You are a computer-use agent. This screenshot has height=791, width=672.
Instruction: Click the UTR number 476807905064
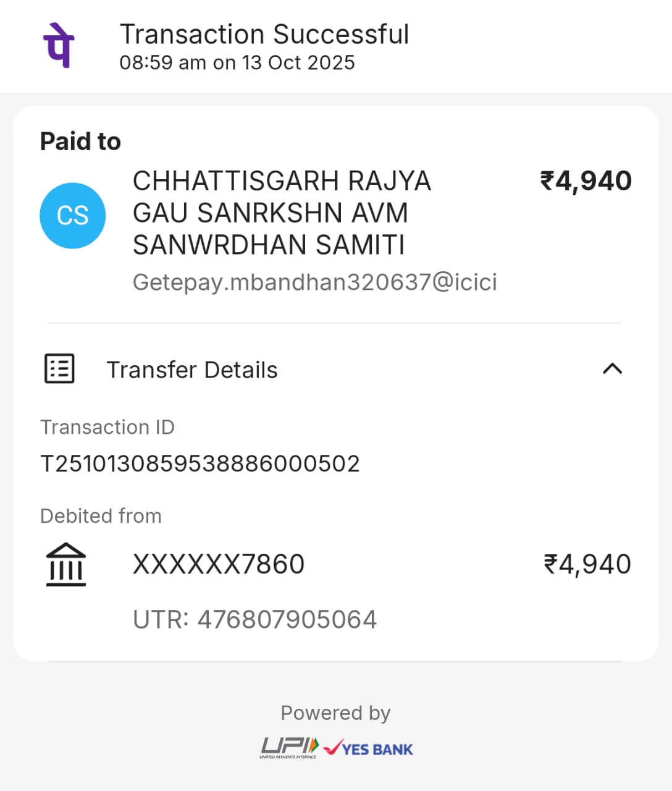click(x=254, y=619)
